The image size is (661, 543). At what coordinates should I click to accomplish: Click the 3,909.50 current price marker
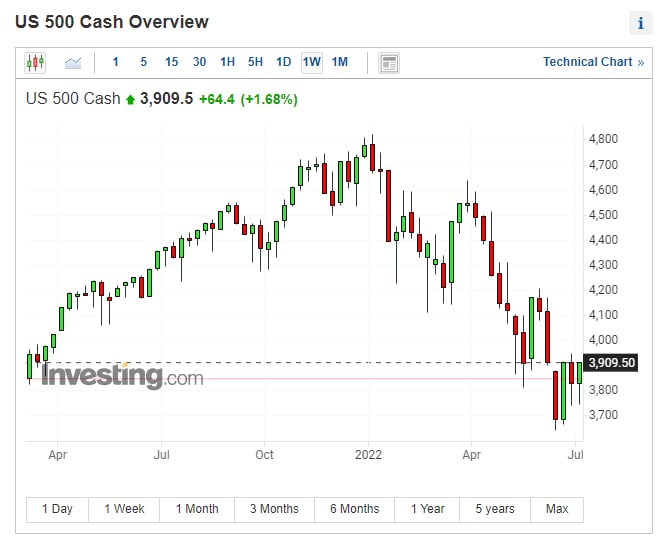(611, 363)
